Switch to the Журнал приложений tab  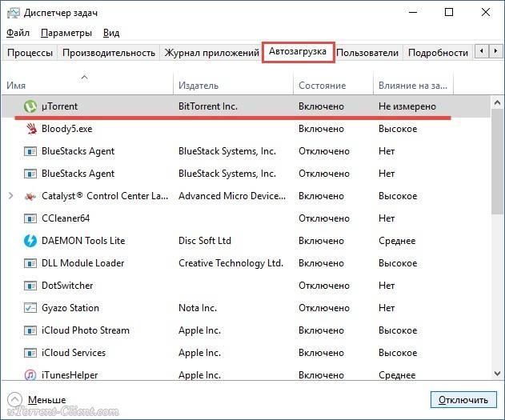pyautogui.click(x=211, y=53)
